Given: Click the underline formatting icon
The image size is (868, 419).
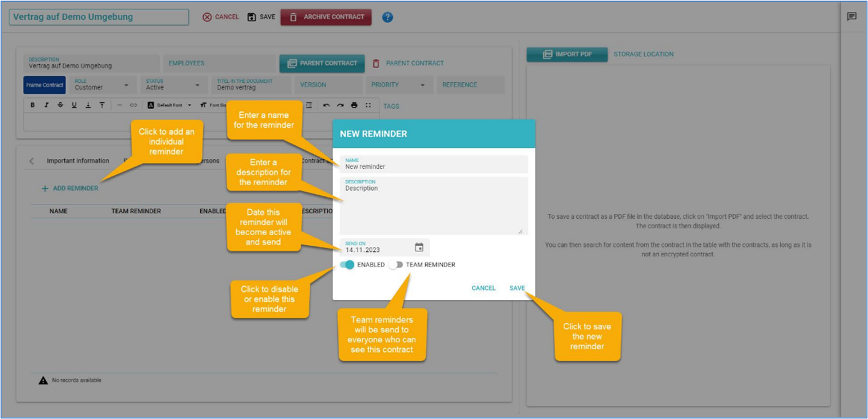Looking at the screenshot, I should [x=74, y=105].
